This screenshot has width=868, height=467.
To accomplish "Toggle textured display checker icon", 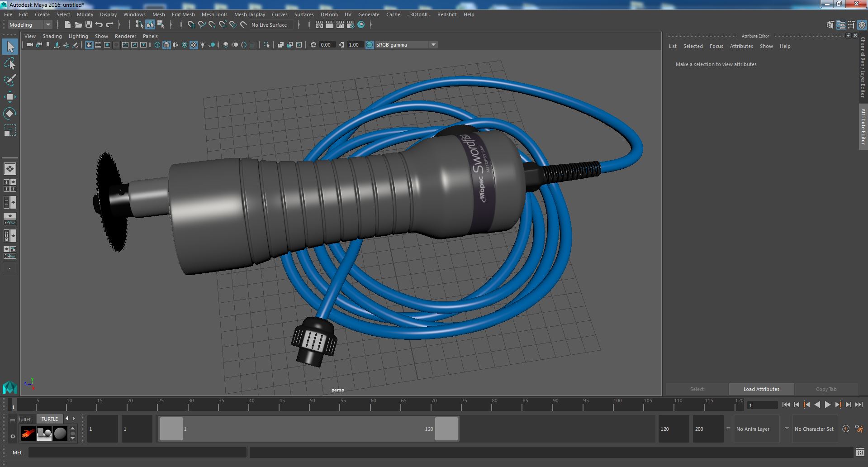I will 194,45.
